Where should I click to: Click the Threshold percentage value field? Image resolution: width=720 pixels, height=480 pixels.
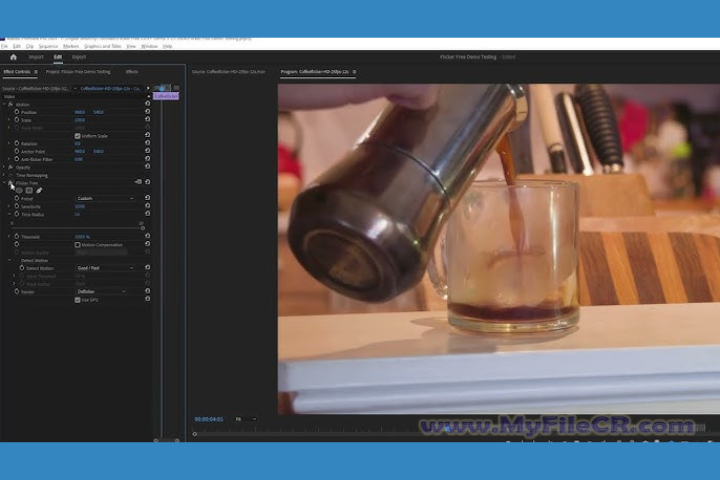pos(82,236)
